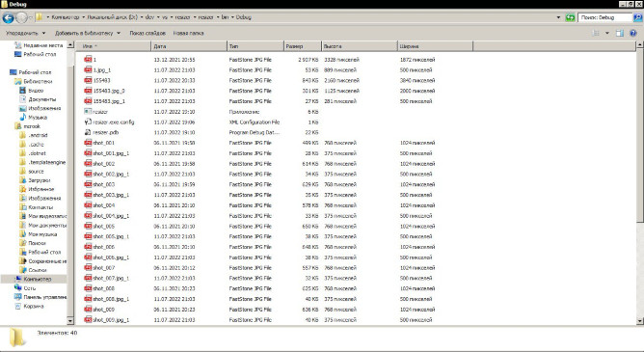Viewport: 644px width, 352px height.
Task: Open the Упорядочить dropdown menu
Action: (x=25, y=33)
